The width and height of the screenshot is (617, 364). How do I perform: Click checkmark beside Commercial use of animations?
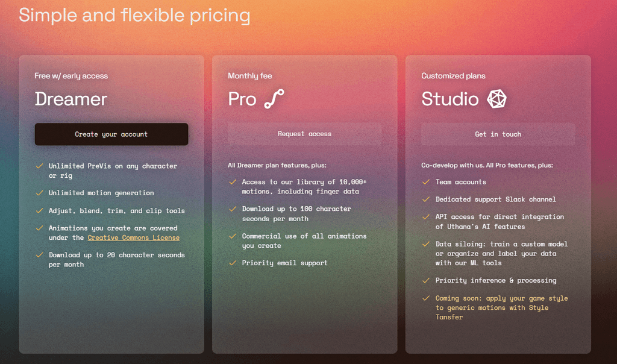pyautogui.click(x=233, y=236)
